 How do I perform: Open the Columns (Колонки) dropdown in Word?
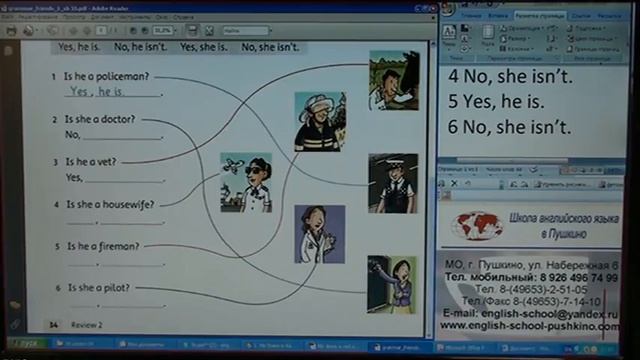click(518, 49)
